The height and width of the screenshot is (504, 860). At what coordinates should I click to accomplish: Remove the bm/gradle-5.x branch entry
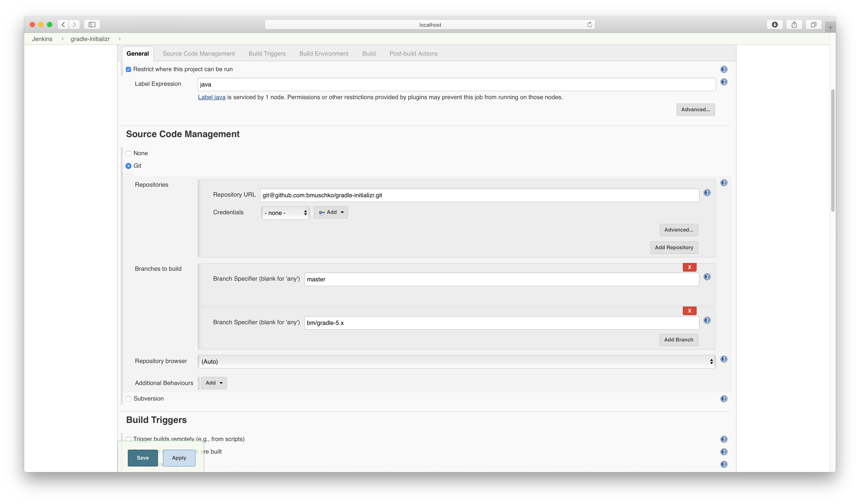tap(689, 310)
